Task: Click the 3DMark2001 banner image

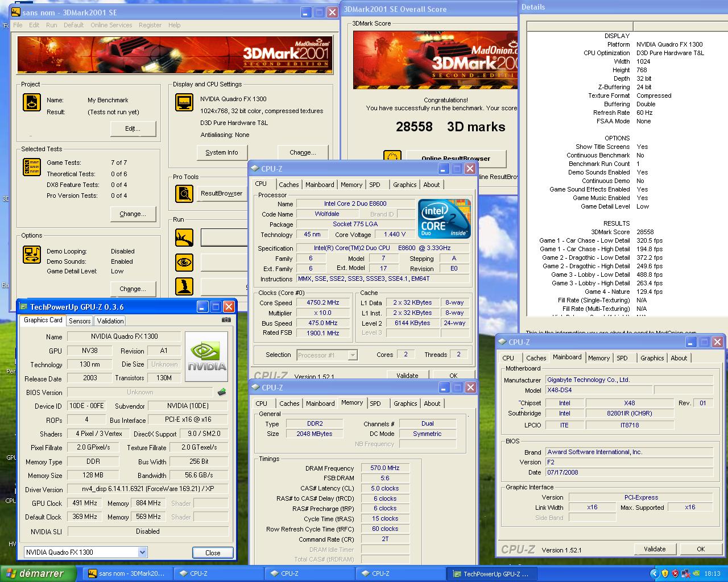Action: tap(175, 55)
